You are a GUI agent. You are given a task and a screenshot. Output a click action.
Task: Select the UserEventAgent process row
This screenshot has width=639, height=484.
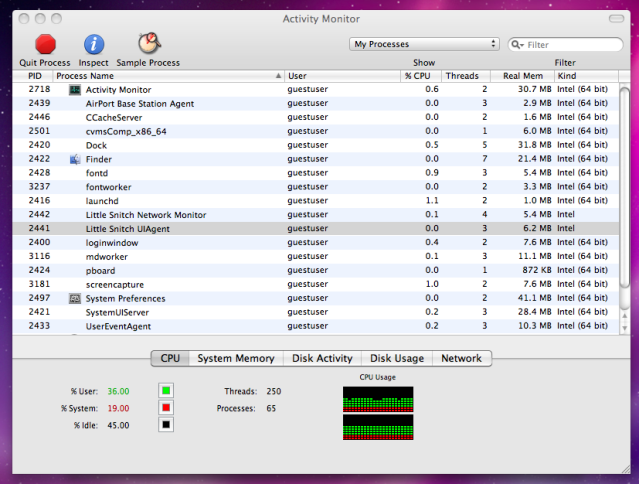(x=316, y=326)
